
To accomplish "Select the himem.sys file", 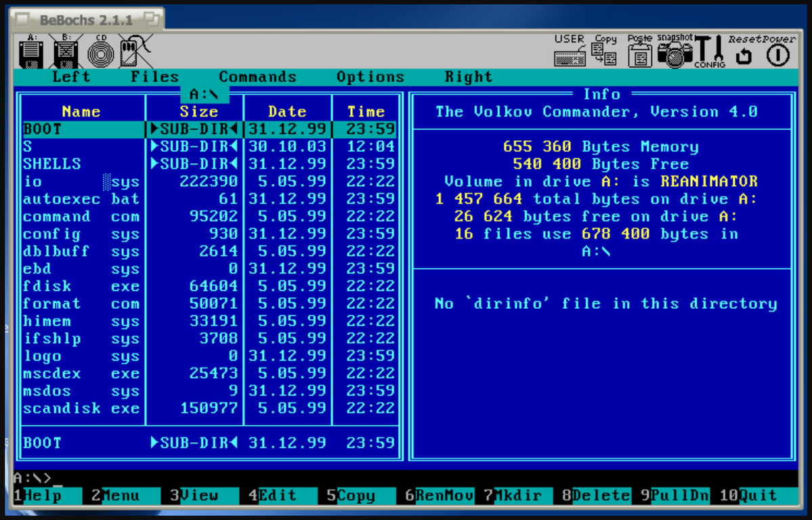I will (x=210, y=321).
